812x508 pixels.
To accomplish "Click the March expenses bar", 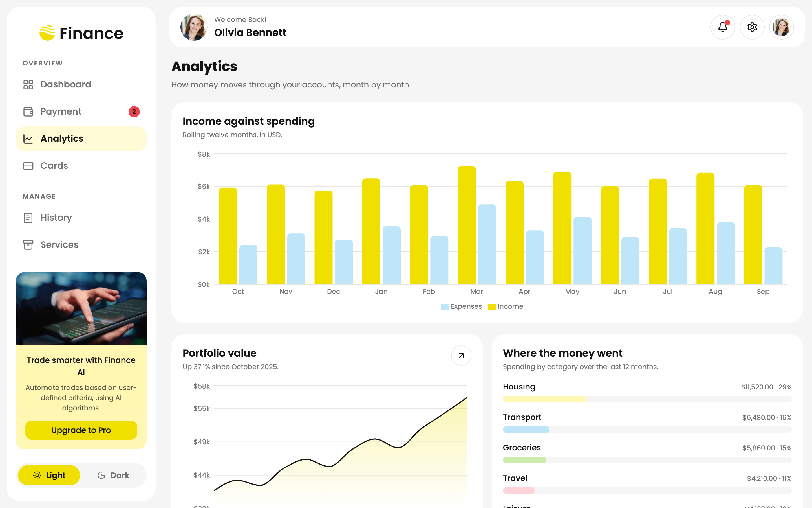I will coord(487,244).
